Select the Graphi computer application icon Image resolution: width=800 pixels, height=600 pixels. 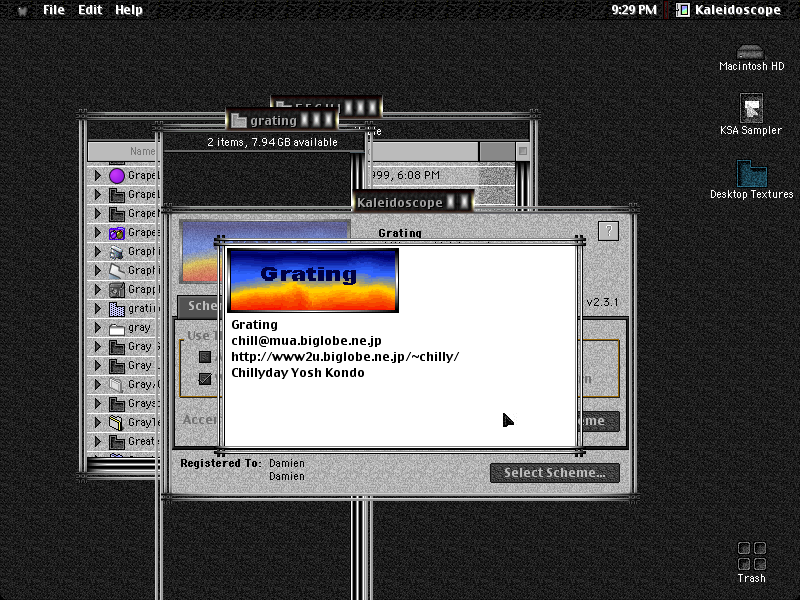[117, 252]
